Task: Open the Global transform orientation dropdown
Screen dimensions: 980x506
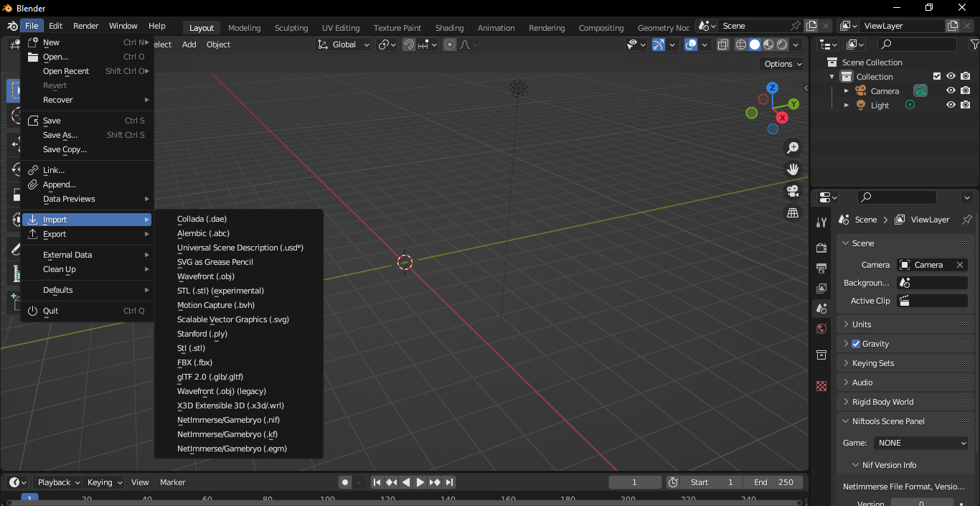Action: 343,44
